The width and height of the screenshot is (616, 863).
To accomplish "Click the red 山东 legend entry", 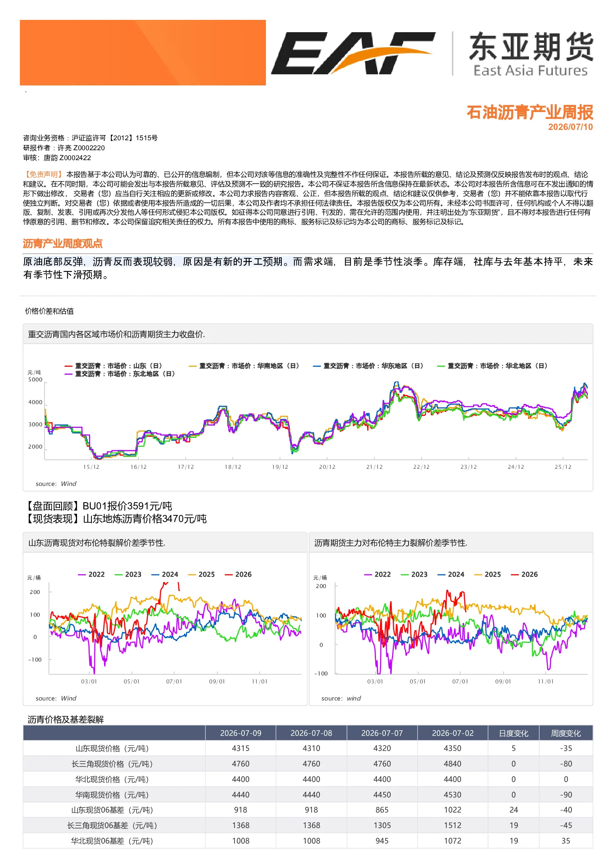I will tap(113, 366).
